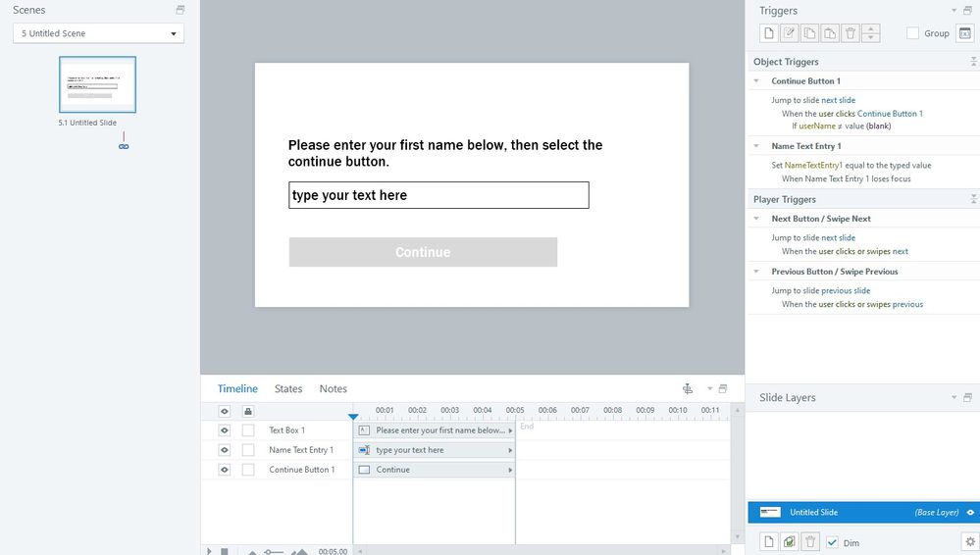This screenshot has width=980, height=555.
Task: Duplicate the selected slide layer
Action: [x=790, y=542]
